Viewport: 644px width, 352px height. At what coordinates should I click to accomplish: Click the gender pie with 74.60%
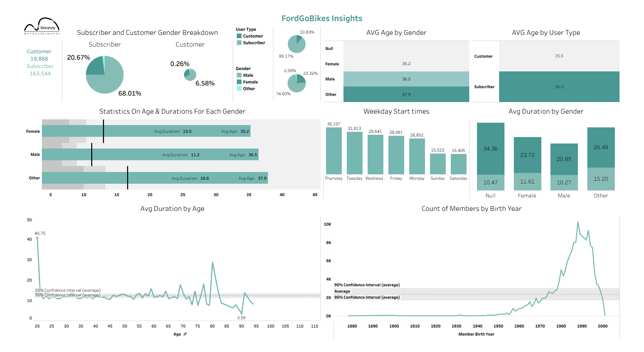click(297, 83)
